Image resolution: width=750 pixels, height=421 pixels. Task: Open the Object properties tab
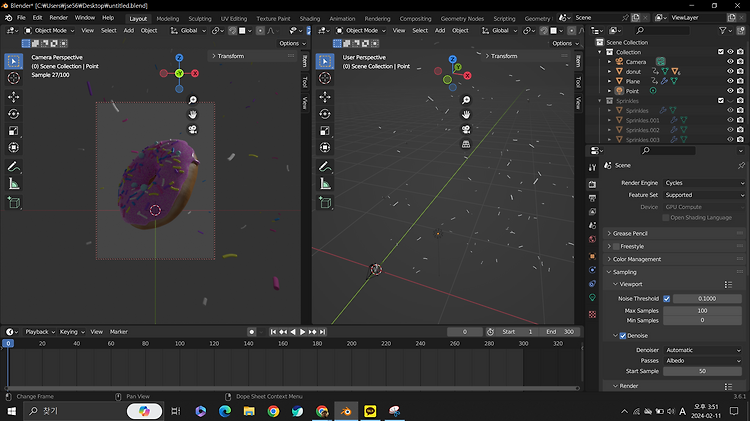tap(592, 256)
